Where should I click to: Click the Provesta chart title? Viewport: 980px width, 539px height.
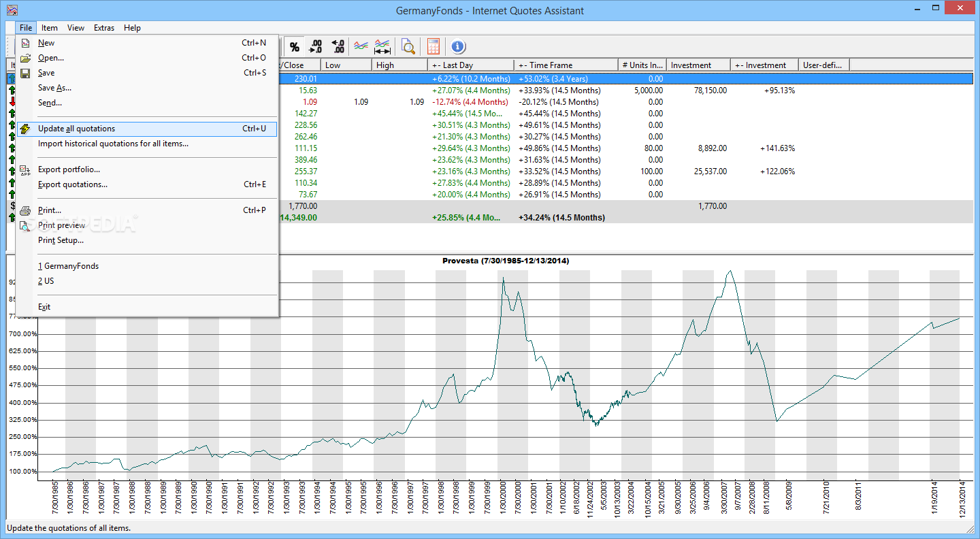(x=506, y=261)
